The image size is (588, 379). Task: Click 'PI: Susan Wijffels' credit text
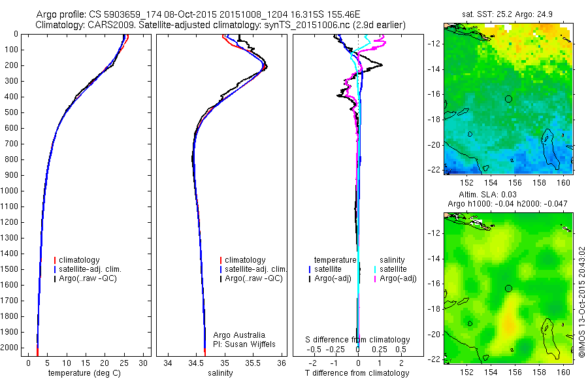(x=244, y=344)
